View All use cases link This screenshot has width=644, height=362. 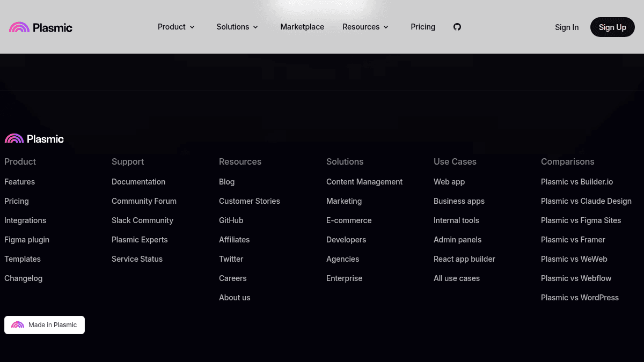point(457,278)
